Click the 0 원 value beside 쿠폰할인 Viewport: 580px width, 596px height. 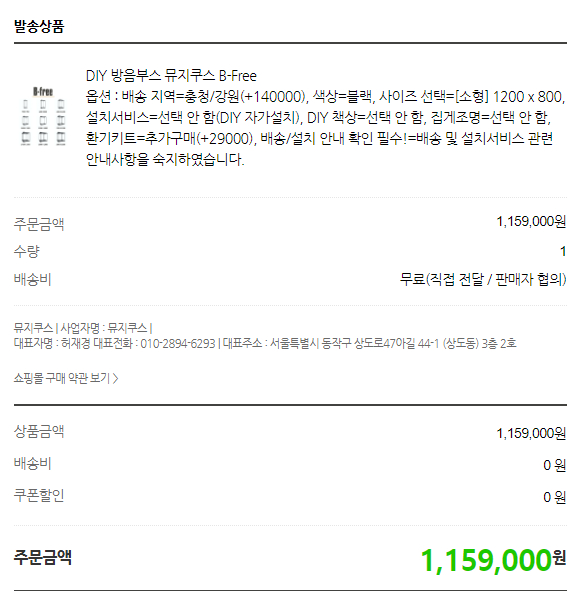point(555,497)
